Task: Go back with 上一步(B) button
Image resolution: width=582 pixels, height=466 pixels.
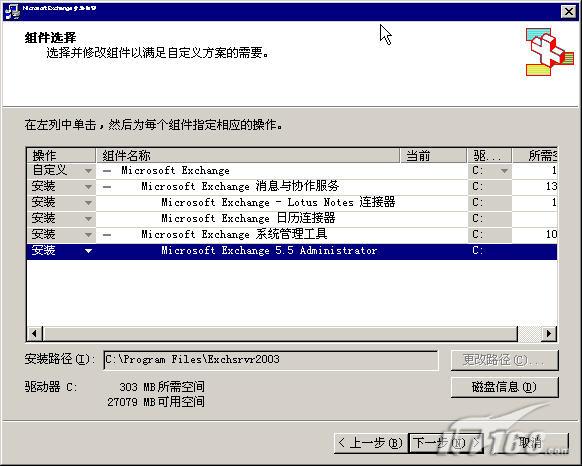Action: (370, 443)
